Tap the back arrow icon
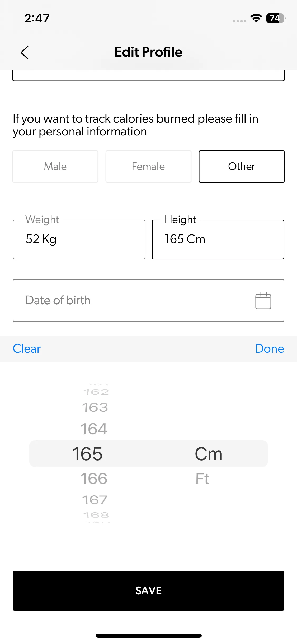Viewport: 297px width, 644px height. point(25,52)
